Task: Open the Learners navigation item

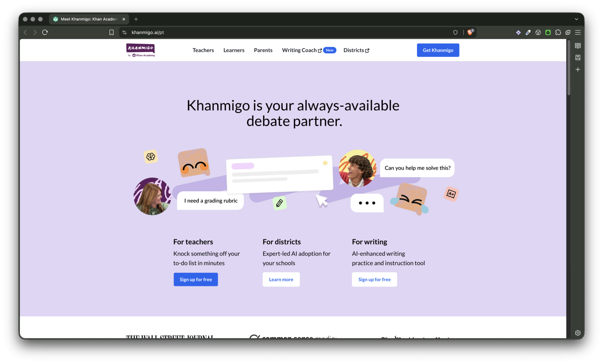Action: pos(234,50)
